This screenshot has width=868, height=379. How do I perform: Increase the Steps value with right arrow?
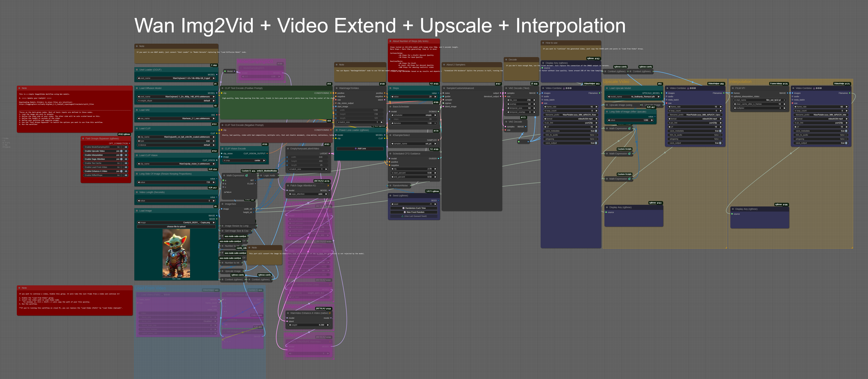pos(436,97)
